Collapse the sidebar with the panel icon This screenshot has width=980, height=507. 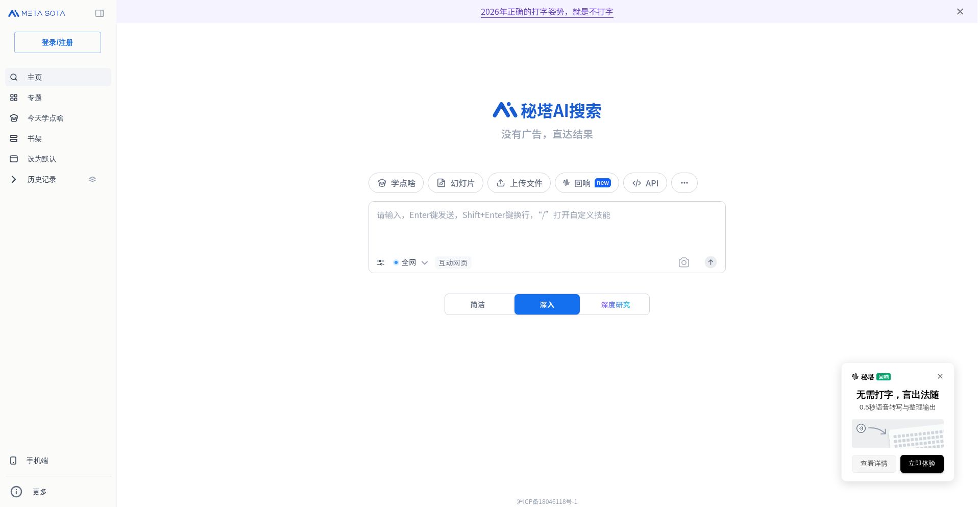(100, 13)
